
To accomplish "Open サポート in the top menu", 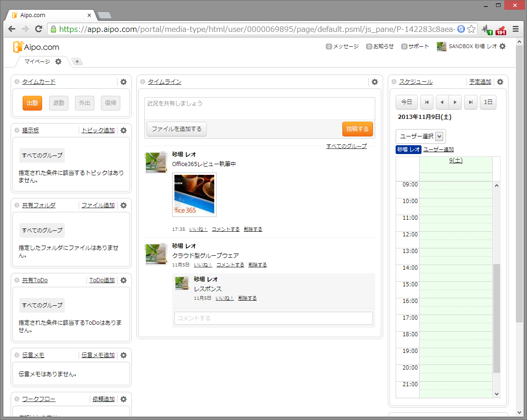I will pyautogui.click(x=415, y=46).
